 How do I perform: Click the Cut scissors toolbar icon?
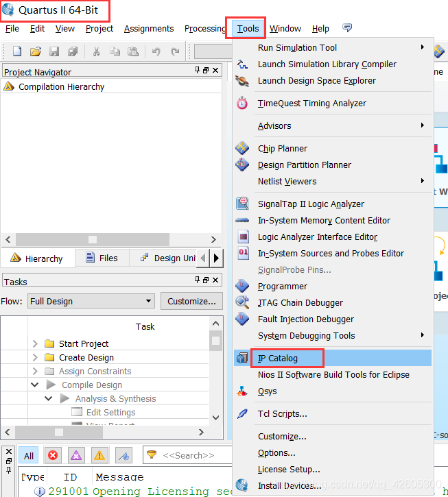96,51
